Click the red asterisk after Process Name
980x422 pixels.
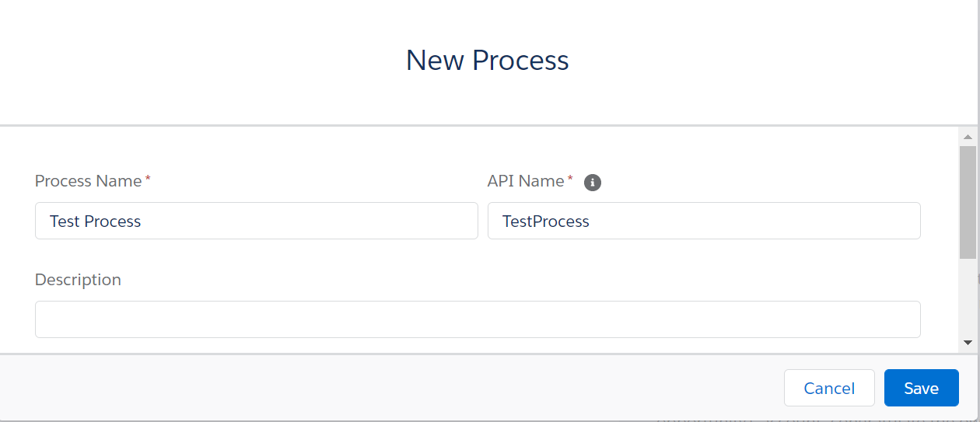[x=148, y=179]
